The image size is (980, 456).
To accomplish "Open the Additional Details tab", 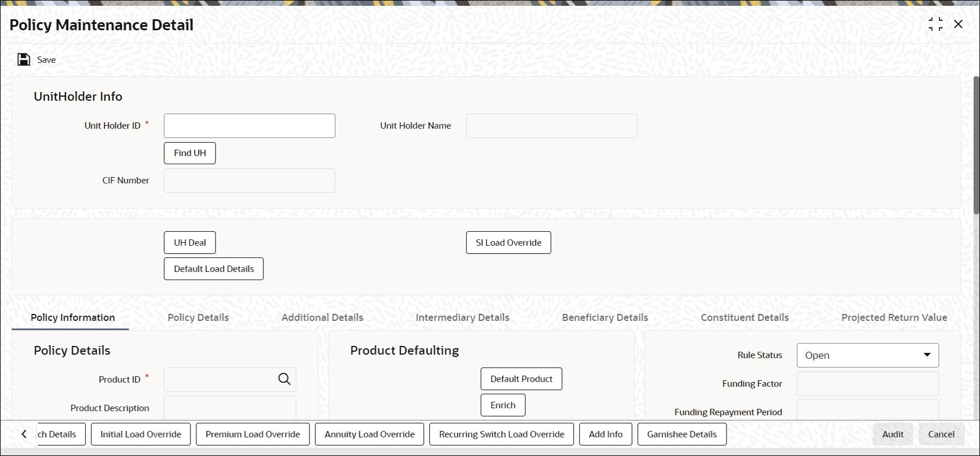I will click(x=322, y=317).
